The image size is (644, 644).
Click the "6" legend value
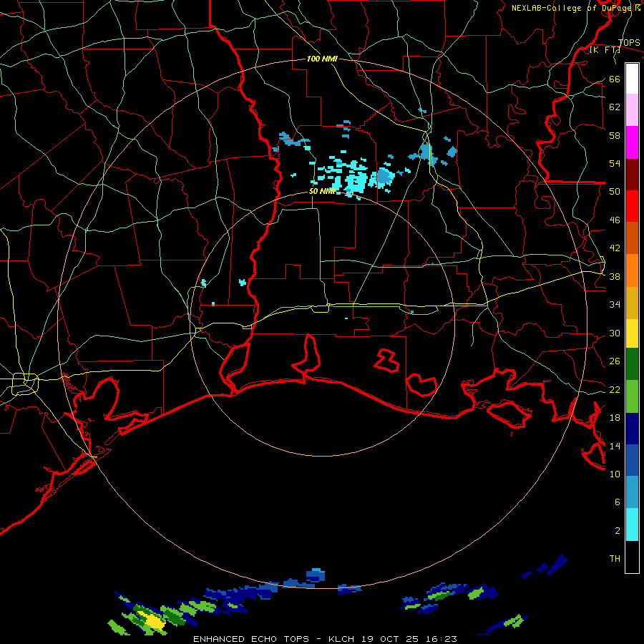click(618, 502)
